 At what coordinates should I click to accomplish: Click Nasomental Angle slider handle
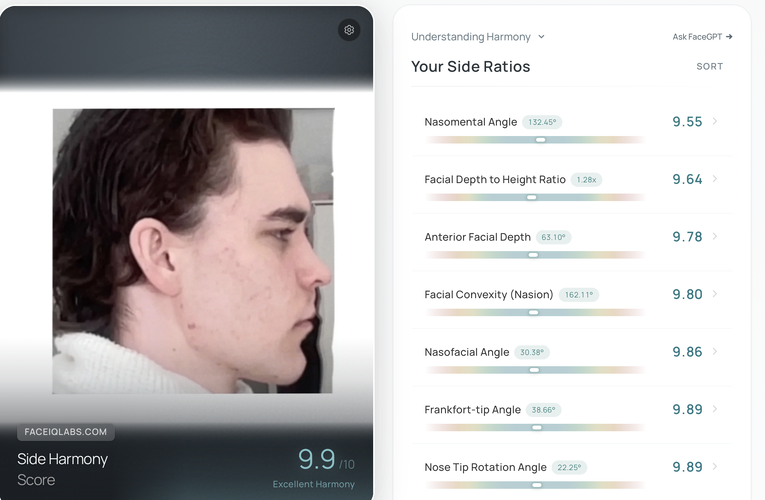tap(541, 140)
